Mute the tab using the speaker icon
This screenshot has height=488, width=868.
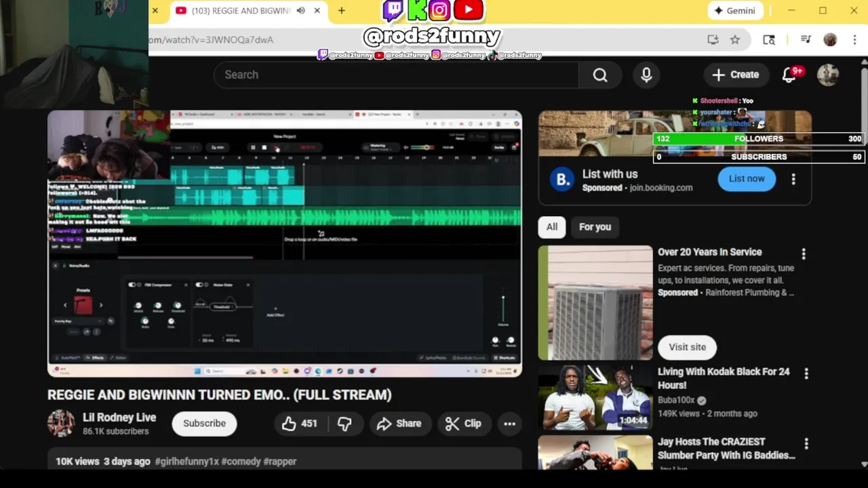pos(300,11)
